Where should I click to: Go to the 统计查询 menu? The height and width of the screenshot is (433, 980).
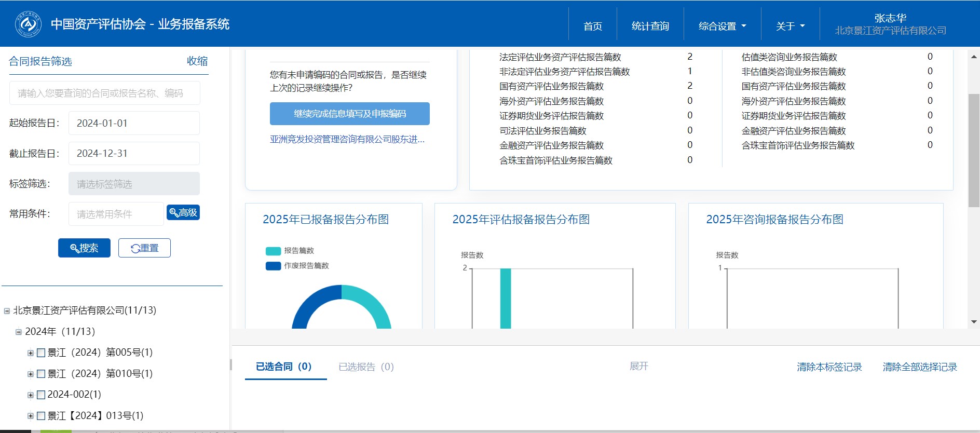coord(650,26)
